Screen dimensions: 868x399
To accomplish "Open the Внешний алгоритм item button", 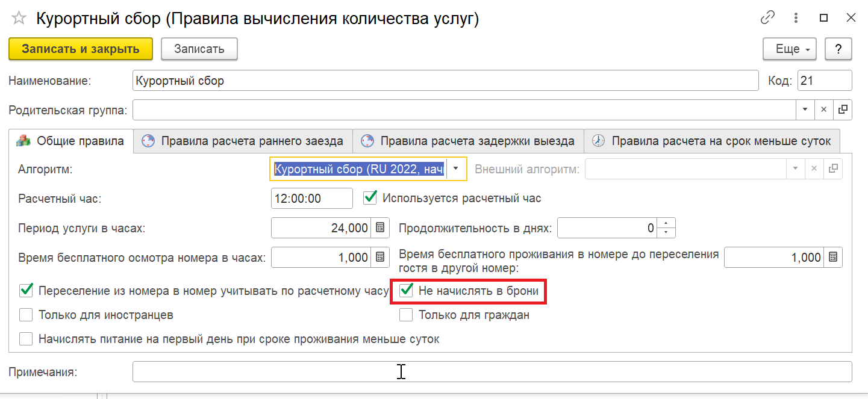I will pos(833,169).
